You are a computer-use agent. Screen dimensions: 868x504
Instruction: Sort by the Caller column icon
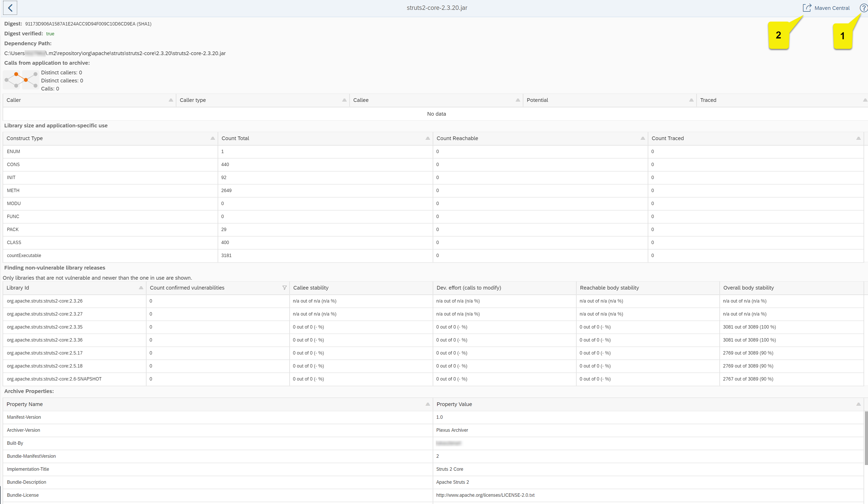[x=170, y=100]
